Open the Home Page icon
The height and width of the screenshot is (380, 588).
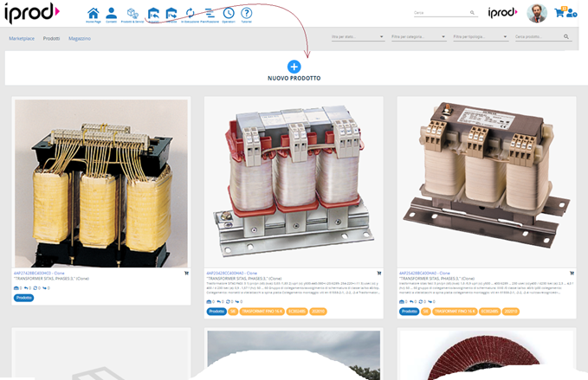[x=93, y=14]
